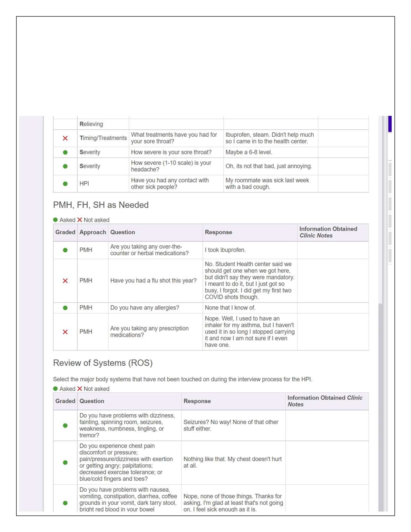Click 'Have you had any contact' question
The height and width of the screenshot is (532, 411).
click(x=170, y=183)
